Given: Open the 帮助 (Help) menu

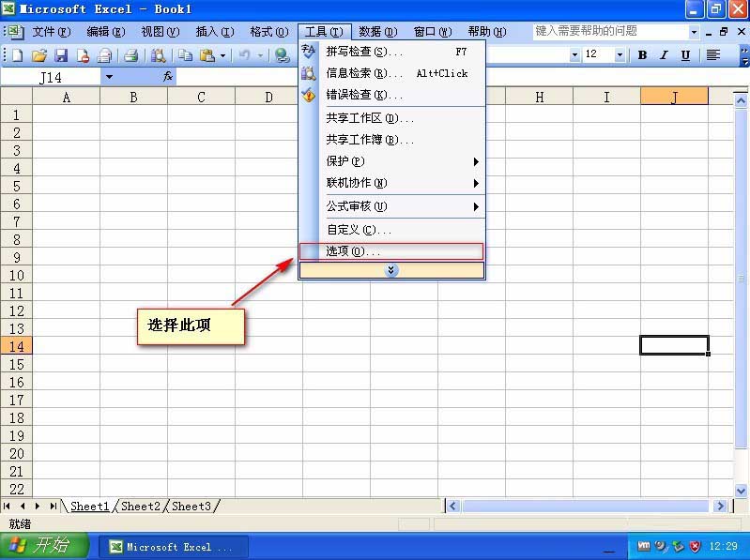Looking at the screenshot, I should [487, 32].
